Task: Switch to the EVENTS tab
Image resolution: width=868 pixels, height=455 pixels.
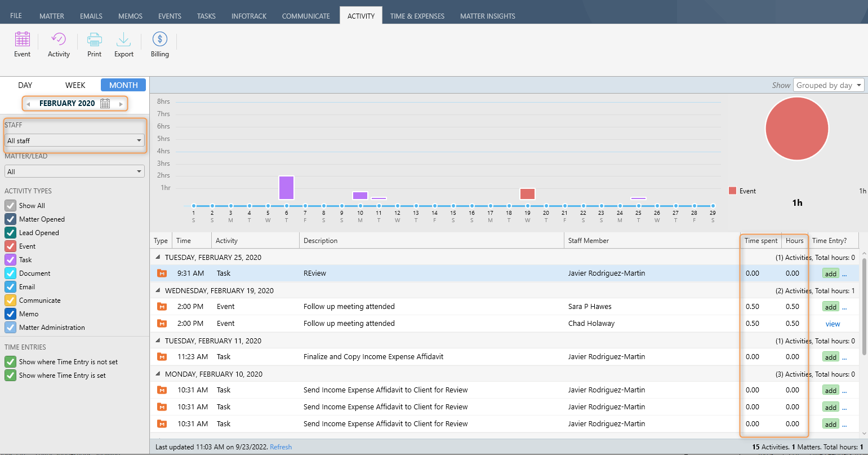Action: tap(170, 16)
